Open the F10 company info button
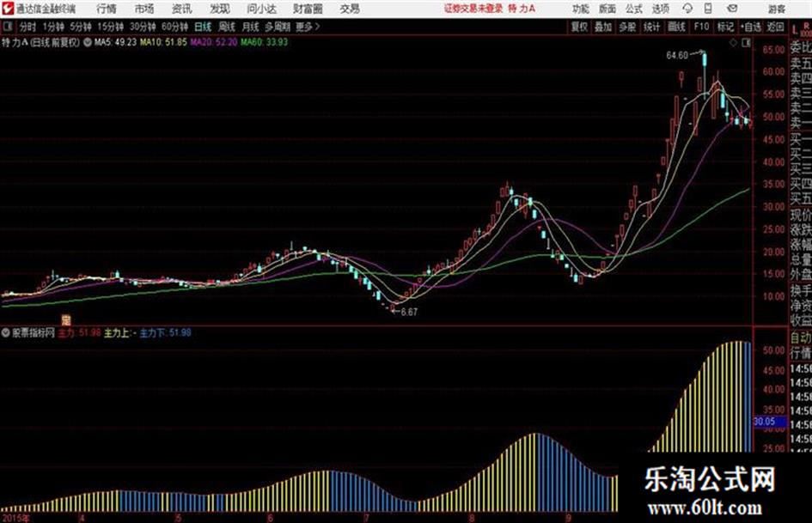 click(701, 27)
